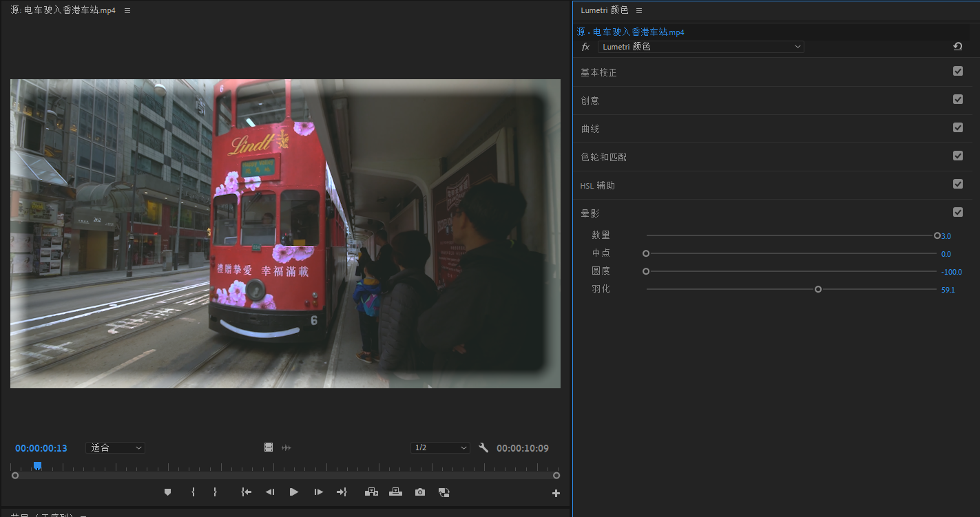
Task: Open the 适合 zoom level dropdown
Action: coord(115,447)
